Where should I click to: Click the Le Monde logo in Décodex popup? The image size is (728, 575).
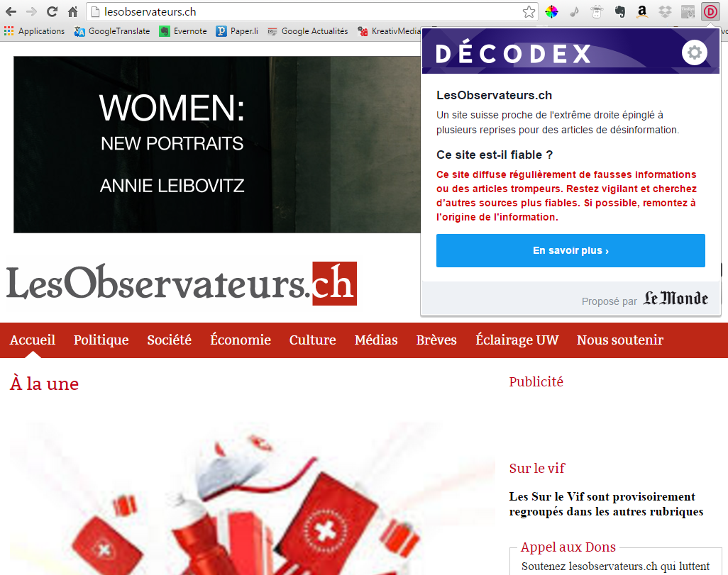coord(675,299)
